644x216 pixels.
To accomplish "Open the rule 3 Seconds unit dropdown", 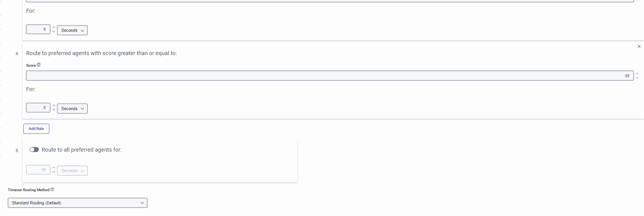I will [x=72, y=30].
